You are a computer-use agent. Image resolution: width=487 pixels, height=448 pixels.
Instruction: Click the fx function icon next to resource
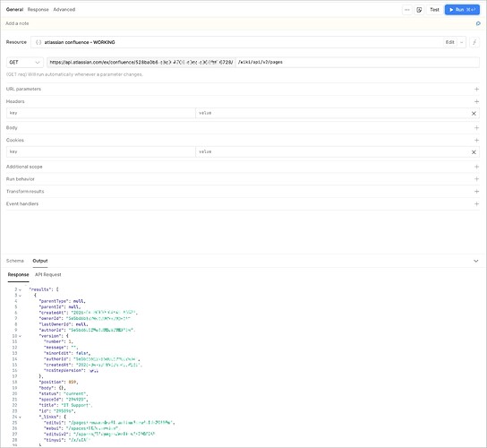pos(474,42)
